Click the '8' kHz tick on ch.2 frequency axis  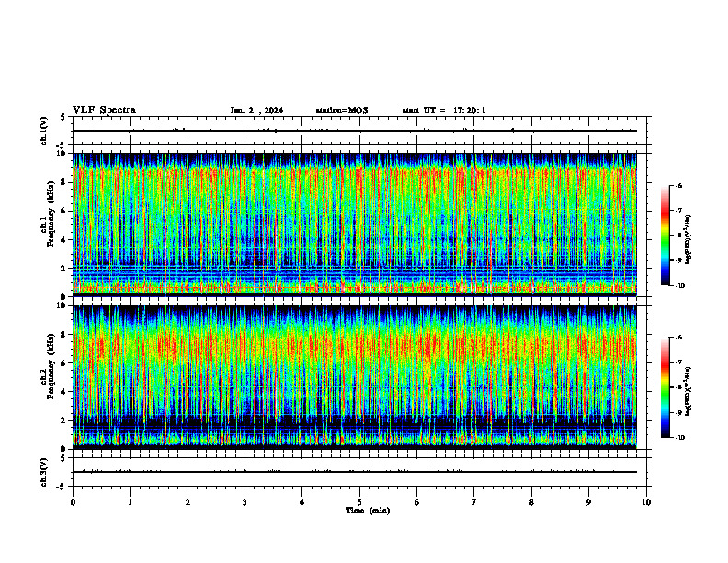[x=64, y=335]
